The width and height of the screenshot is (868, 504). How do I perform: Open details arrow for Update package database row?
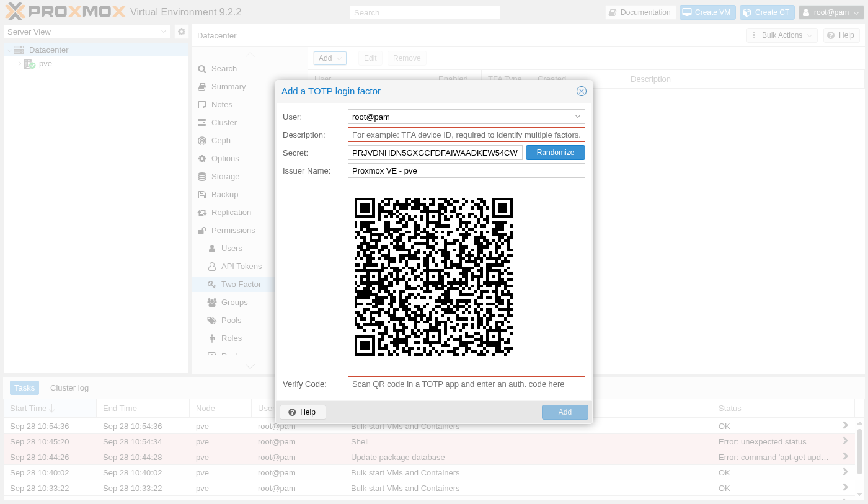845,457
